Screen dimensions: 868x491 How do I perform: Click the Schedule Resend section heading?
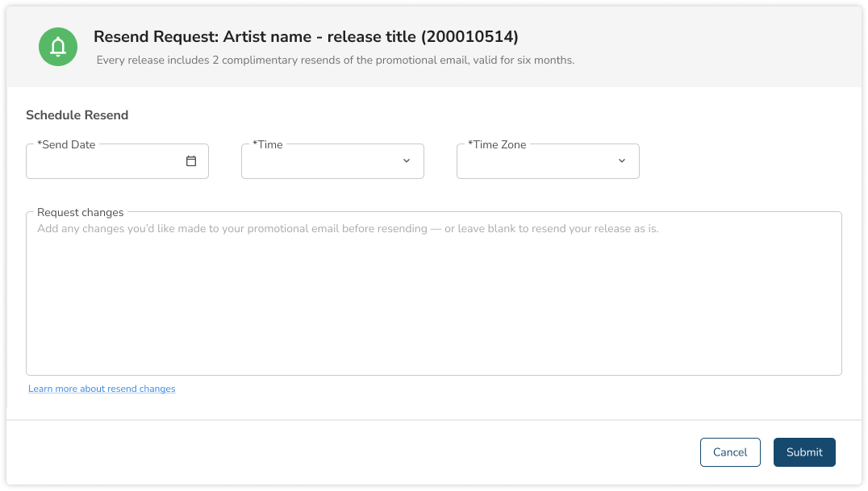click(x=77, y=115)
